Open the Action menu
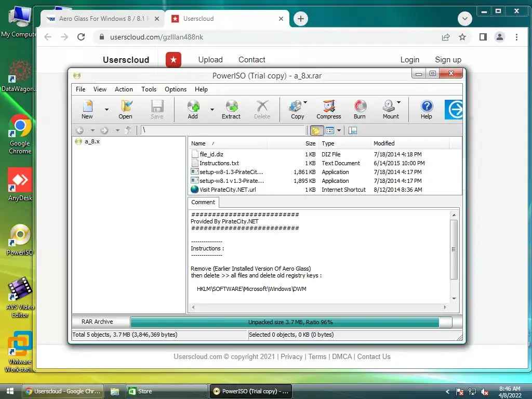 click(x=124, y=89)
